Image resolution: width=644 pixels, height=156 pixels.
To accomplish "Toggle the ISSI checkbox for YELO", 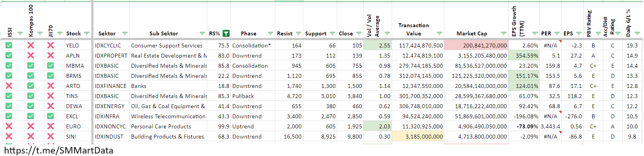I will [9, 46].
